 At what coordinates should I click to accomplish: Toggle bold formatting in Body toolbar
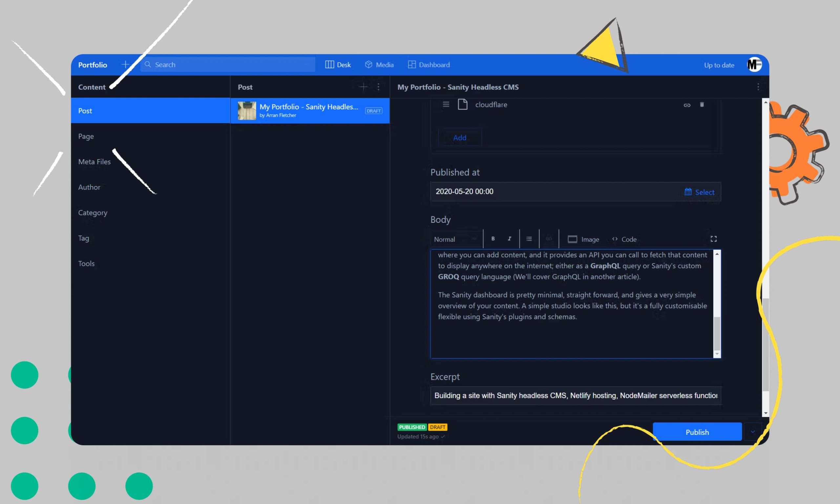pyautogui.click(x=493, y=239)
